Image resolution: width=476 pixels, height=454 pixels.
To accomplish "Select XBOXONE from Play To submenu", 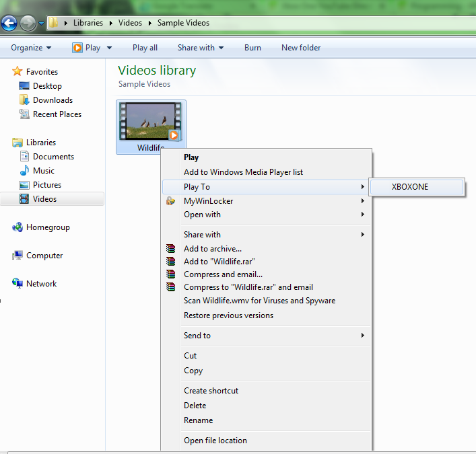I will [x=410, y=187].
